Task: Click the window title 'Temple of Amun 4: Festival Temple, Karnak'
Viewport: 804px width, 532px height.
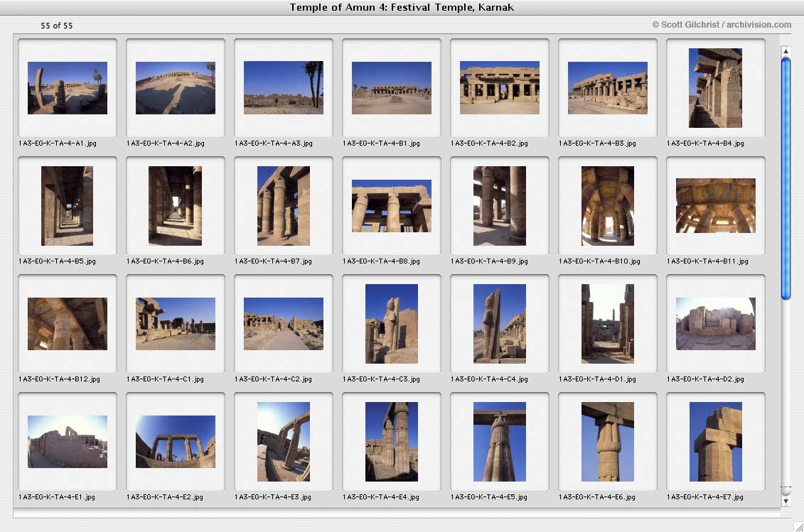Action: click(x=402, y=7)
